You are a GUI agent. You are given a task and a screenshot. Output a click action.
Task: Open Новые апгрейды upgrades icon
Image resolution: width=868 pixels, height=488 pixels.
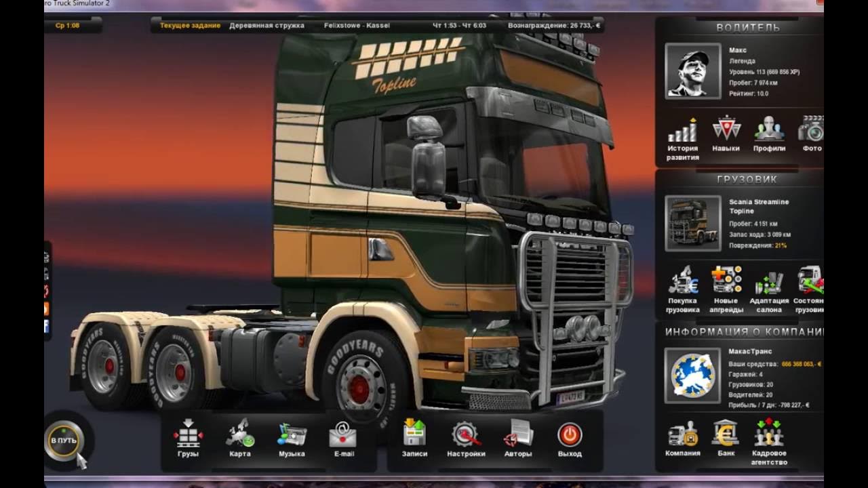click(x=726, y=280)
